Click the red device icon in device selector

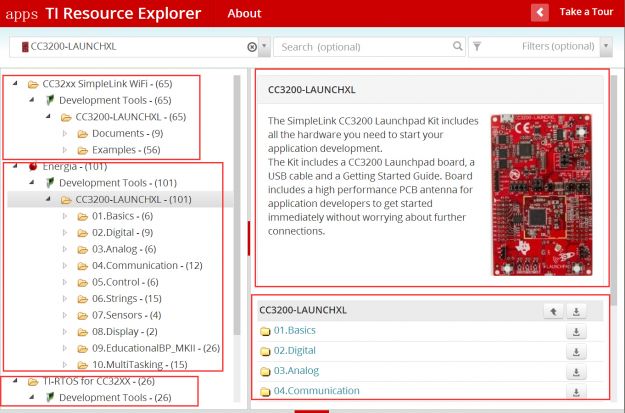25,47
